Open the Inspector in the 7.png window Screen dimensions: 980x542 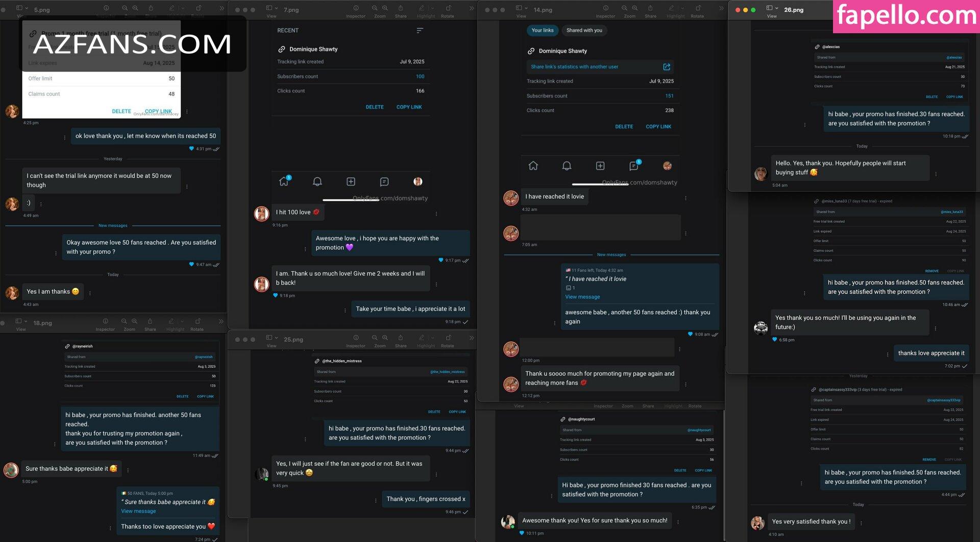[x=356, y=8]
